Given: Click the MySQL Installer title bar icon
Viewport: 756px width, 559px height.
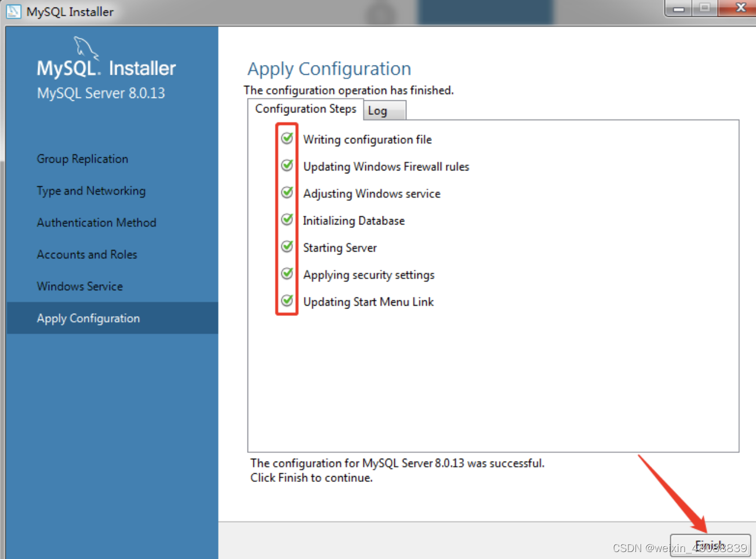Looking at the screenshot, I should (x=13, y=11).
